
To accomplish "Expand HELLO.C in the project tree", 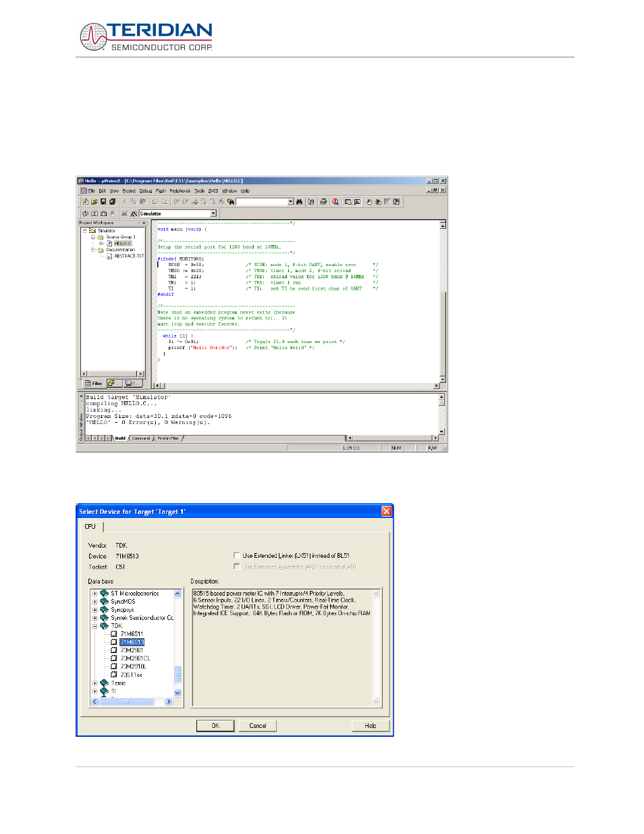I will (x=101, y=244).
